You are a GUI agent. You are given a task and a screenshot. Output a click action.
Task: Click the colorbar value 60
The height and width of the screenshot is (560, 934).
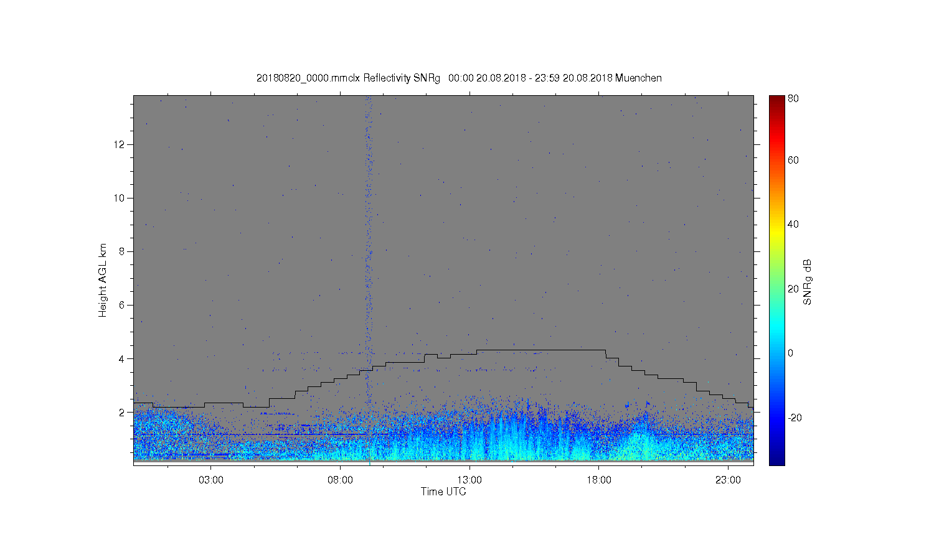(793, 160)
